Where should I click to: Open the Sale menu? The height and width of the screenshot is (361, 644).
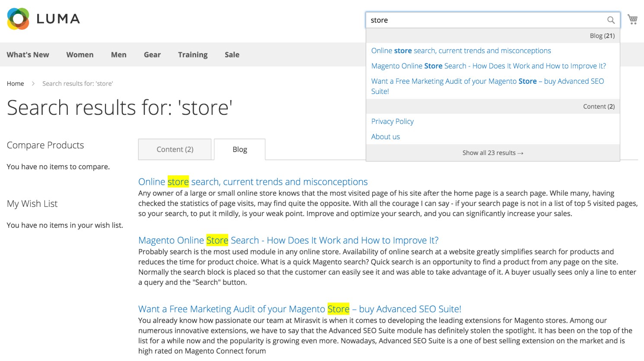pyautogui.click(x=232, y=55)
